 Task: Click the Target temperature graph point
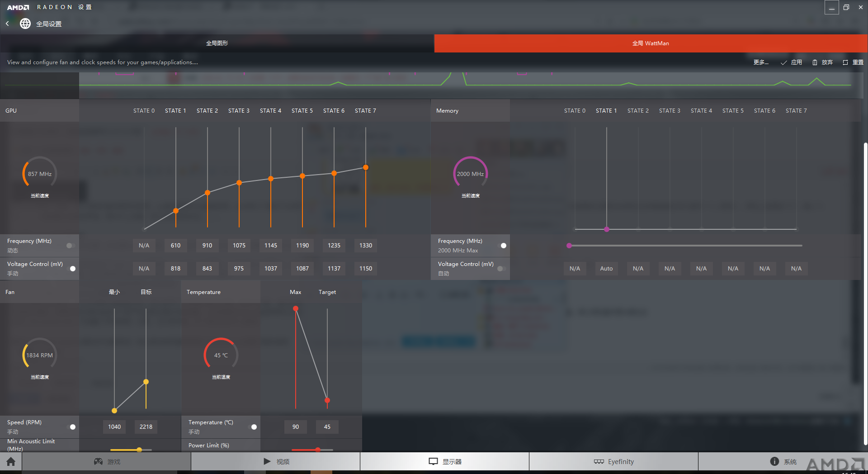(327, 400)
